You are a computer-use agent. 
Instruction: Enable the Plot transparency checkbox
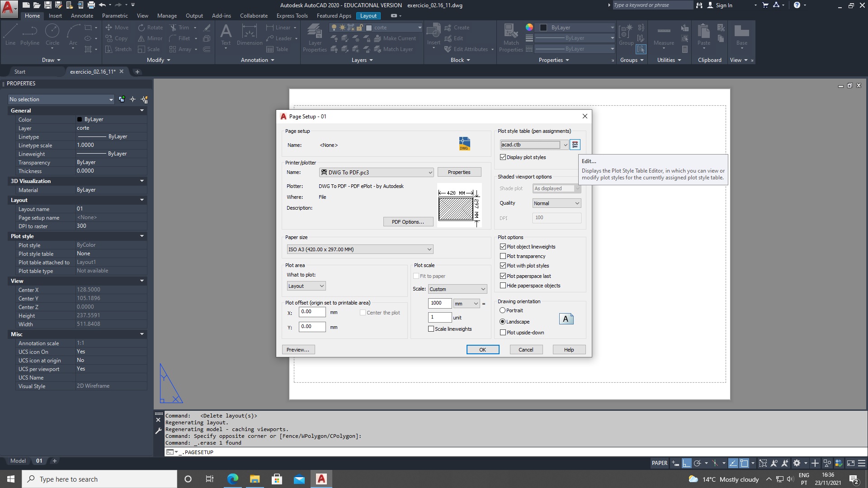pyautogui.click(x=503, y=256)
